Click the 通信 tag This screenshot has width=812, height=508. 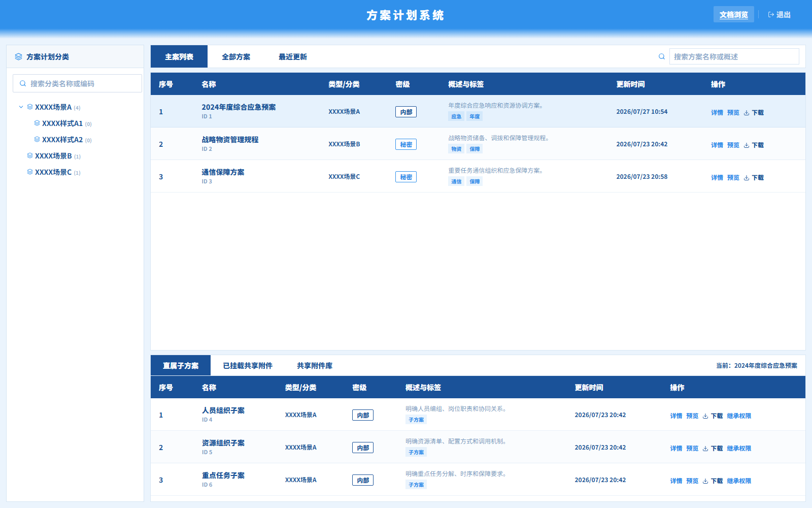(456, 181)
